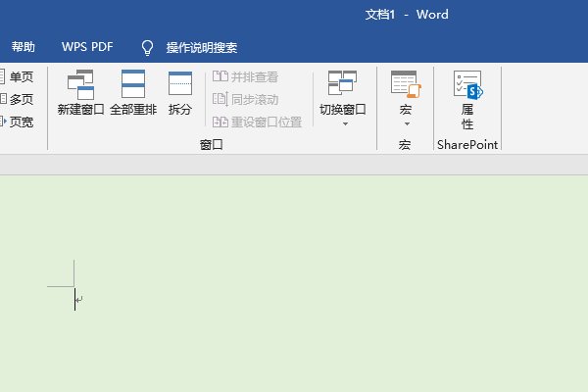The image size is (588, 392).
Task: Open a new window with 新建窗口
Action: coord(80,92)
